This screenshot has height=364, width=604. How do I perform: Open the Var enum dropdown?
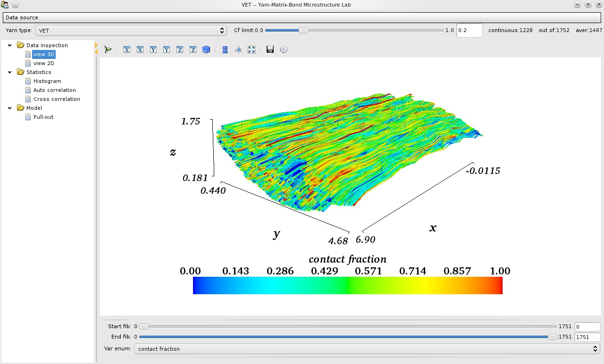367,349
